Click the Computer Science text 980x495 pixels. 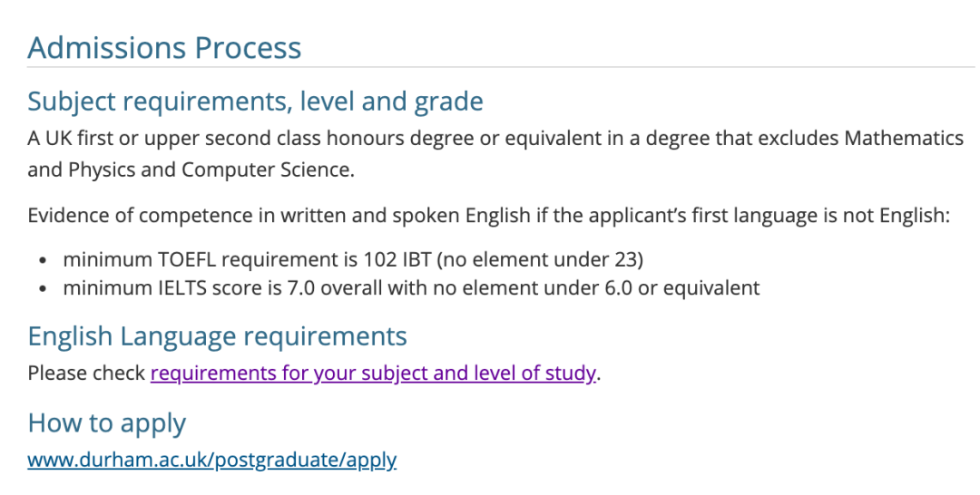point(268,170)
